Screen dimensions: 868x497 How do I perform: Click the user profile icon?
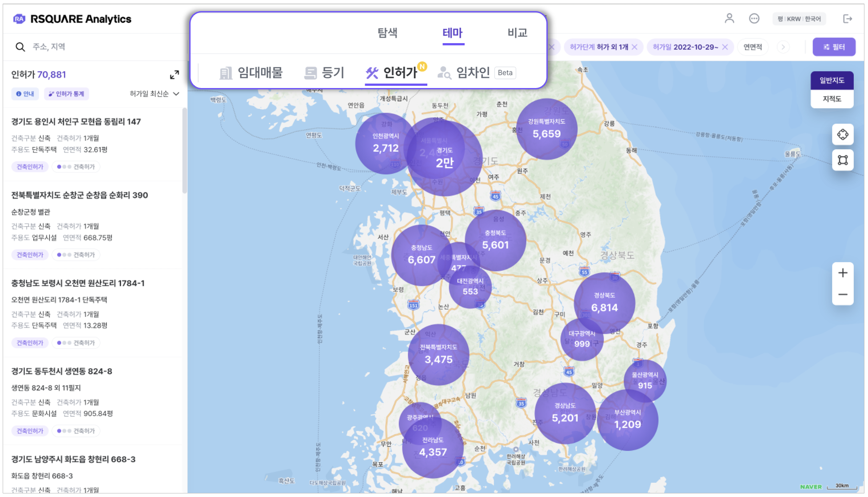(x=729, y=19)
